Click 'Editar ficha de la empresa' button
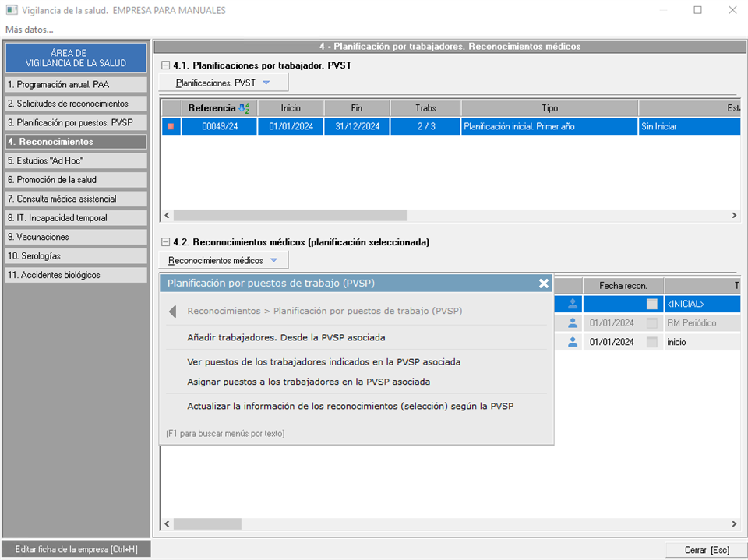This screenshot has height=560, width=748. pyautogui.click(x=76, y=549)
